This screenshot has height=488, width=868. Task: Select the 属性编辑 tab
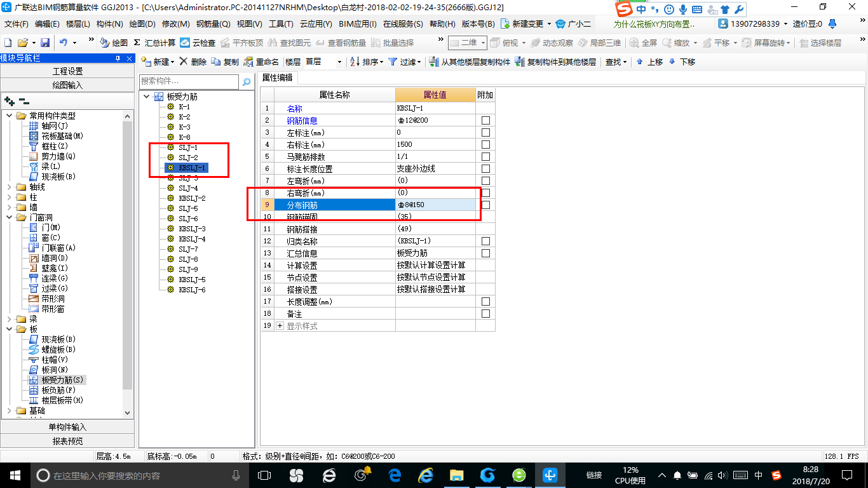point(278,78)
